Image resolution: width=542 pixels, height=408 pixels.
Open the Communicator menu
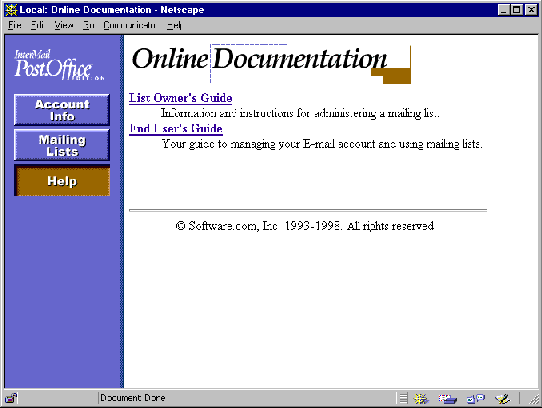click(x=130, y=25)
